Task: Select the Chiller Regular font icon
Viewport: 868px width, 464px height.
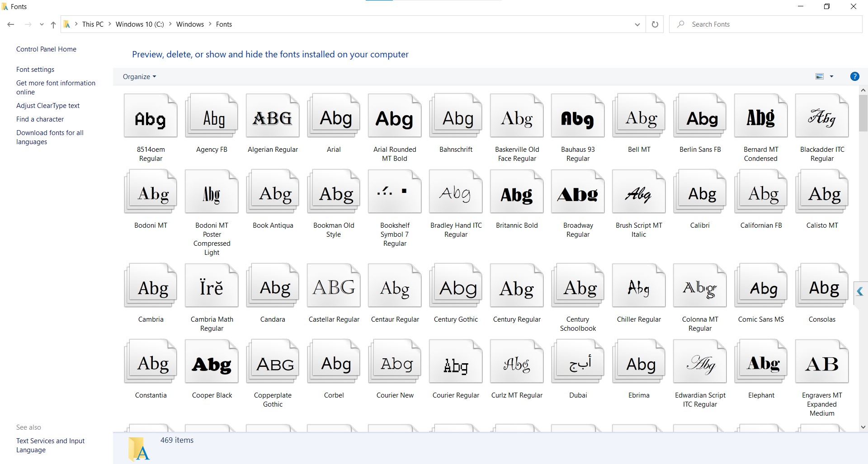Action: point(639,286)
